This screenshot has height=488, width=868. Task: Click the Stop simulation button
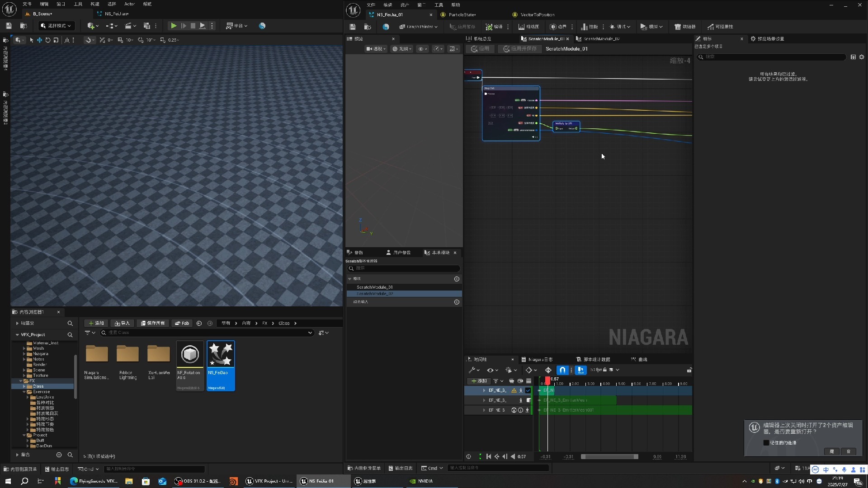(x=193, y=26)
